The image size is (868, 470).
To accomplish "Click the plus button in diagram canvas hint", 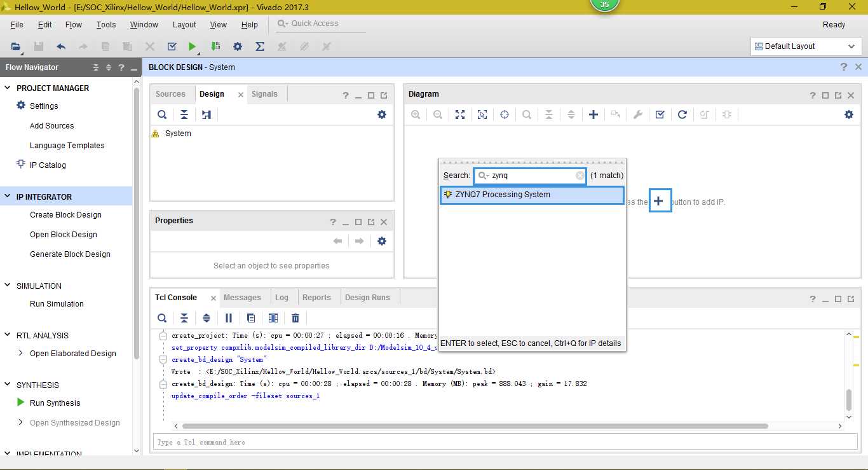I will 659,201.
